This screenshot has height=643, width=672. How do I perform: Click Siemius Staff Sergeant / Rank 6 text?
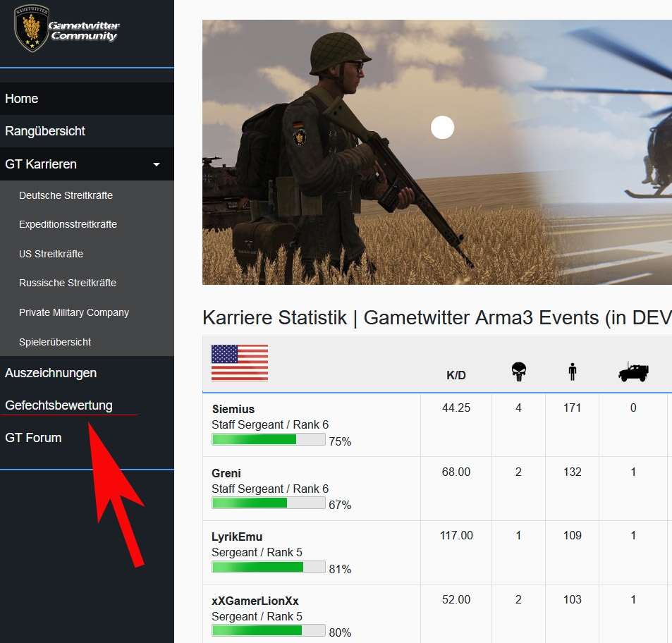[x=270, y=424]
